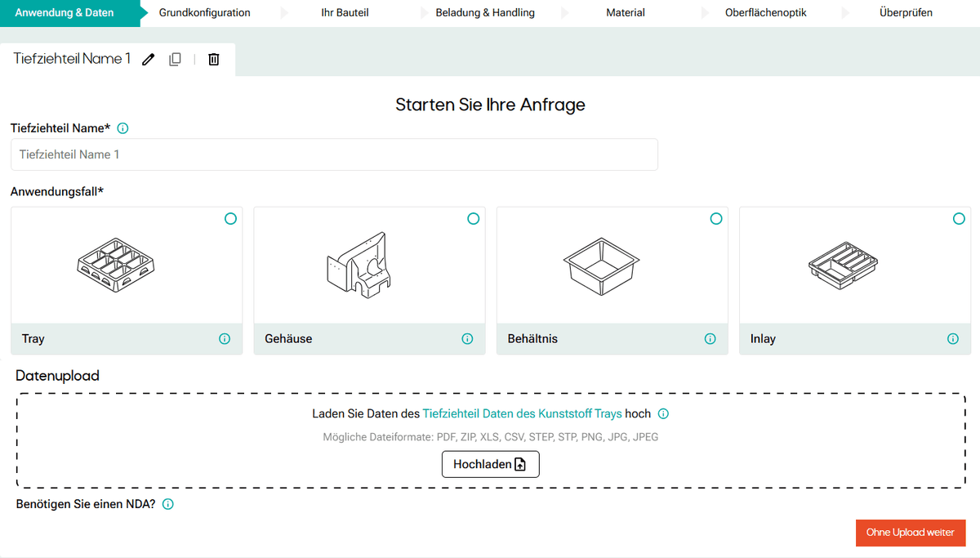
Task: Focus the Tiefziehteil Name text field
Action: point(334,154)
